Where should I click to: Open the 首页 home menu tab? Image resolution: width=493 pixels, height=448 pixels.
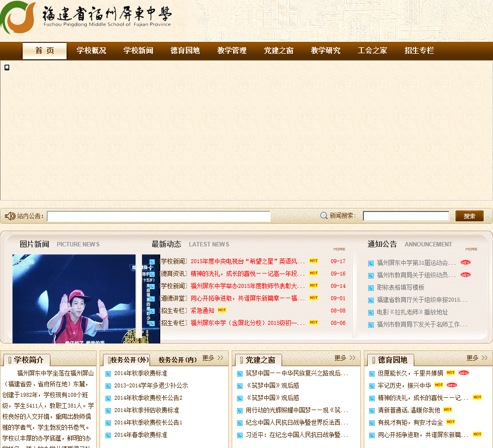pos(45,51)
